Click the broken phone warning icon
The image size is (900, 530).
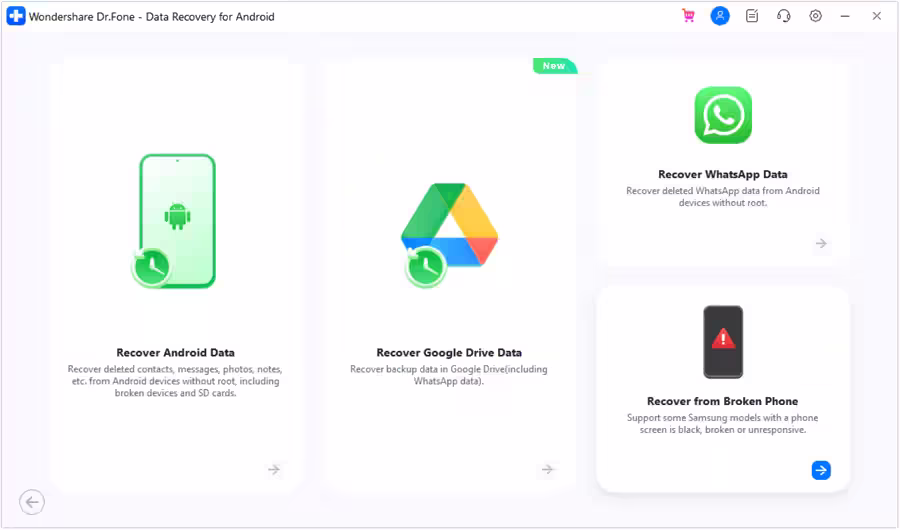point(723,342)
